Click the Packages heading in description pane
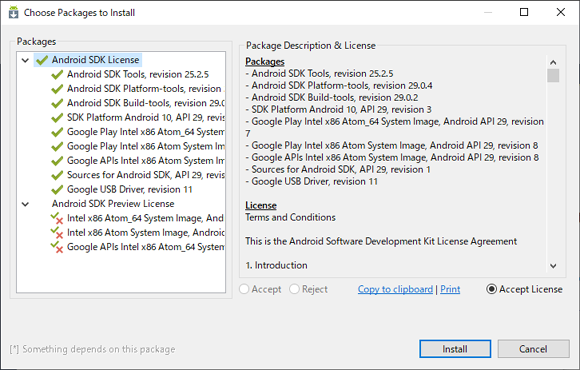Image resolution: width=580 pixels, height=370 pixels. (265, 61)
